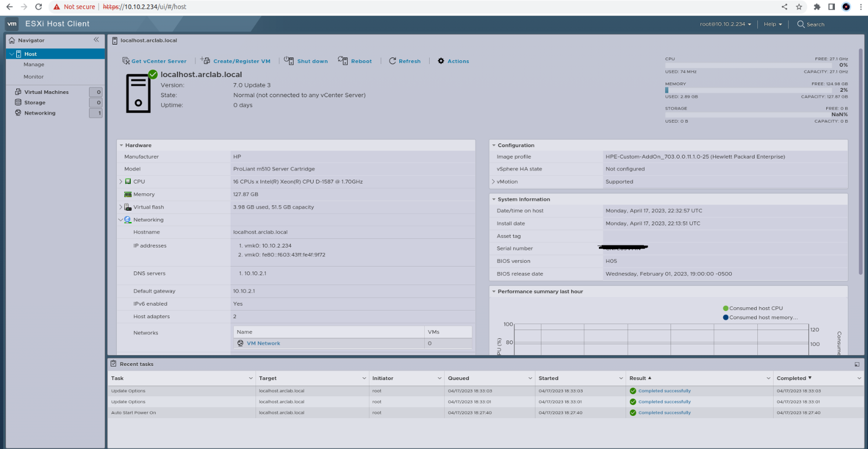This screenshot has width=868, height=449.
Task: Open Manage under Host
Action: coord(34,65)
